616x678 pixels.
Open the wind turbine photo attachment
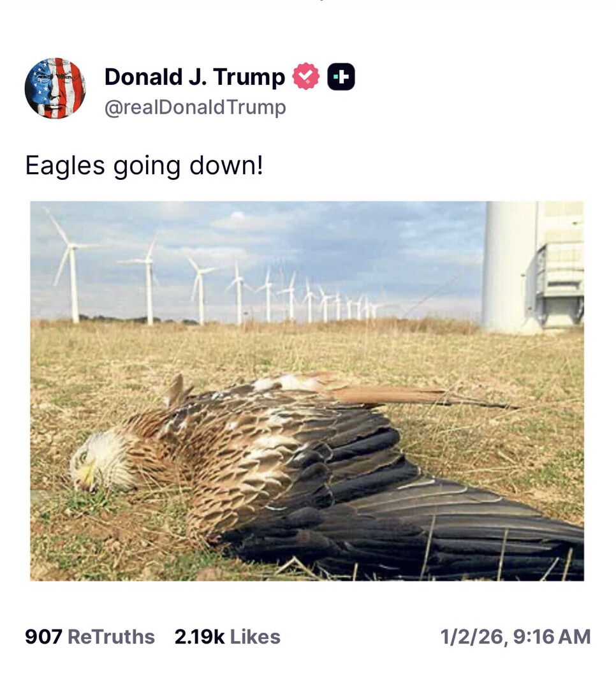(306, 392)
